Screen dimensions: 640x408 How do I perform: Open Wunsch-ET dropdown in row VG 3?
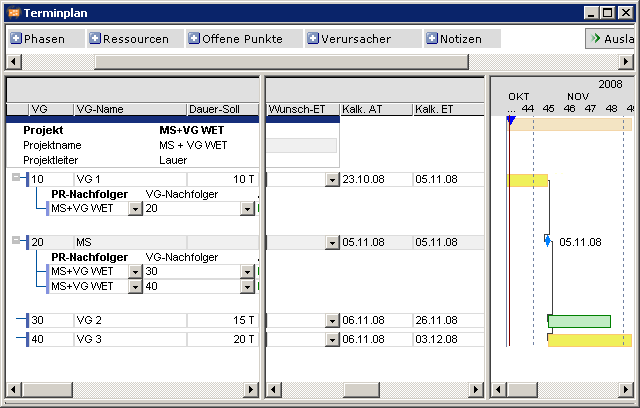coord(332,339)
